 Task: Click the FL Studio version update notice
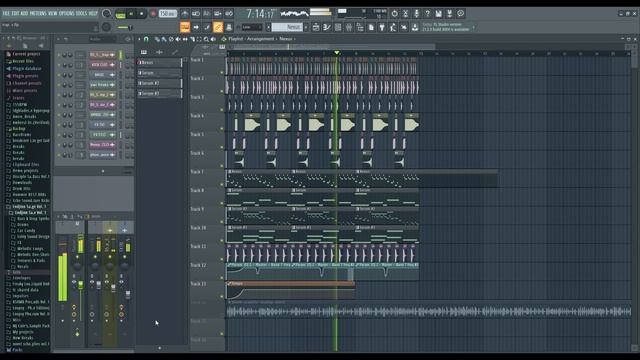point(446,27)
